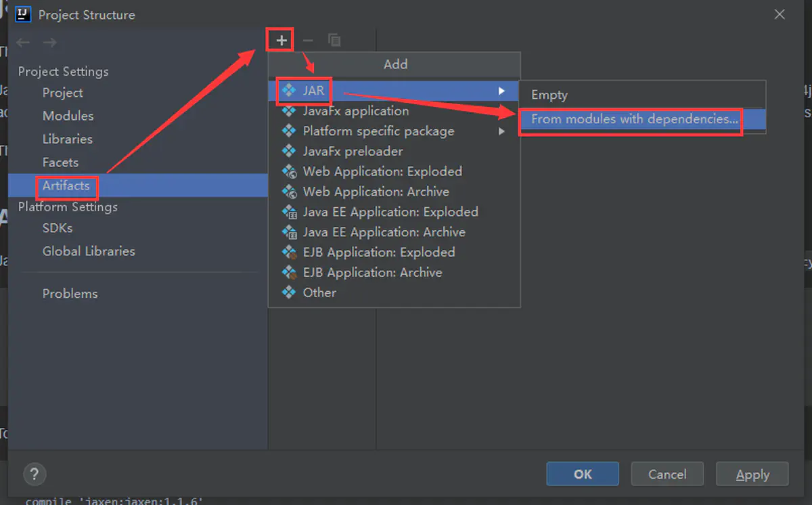Screen dimensions: 812x505
Task: Click the JavaFx application icon
Action: coord(290,111)
